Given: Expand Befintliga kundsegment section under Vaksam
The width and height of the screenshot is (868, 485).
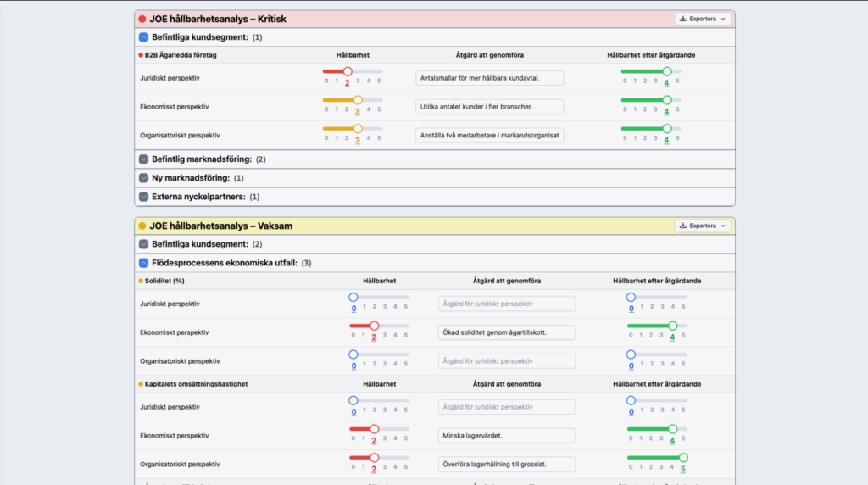Looking at the screenshot, I should click(x=143, y=244).
